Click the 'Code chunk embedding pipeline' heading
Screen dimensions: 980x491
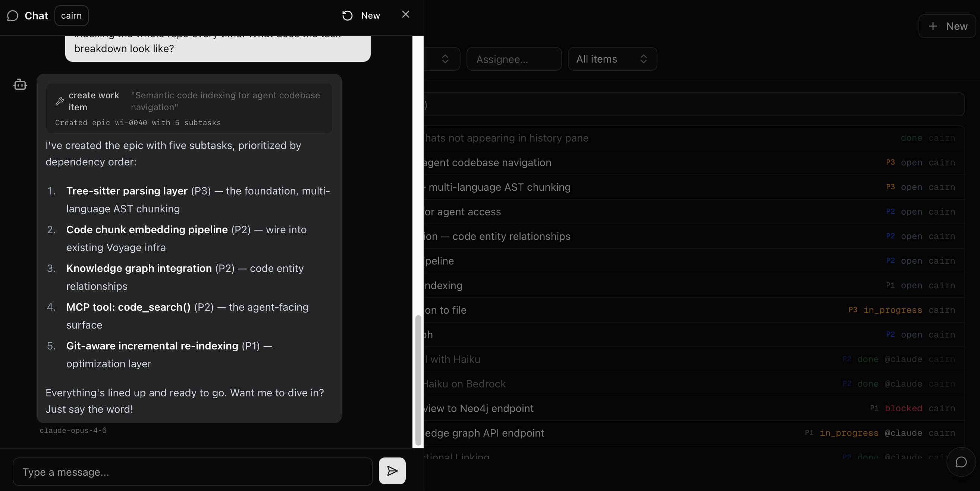[147, 229]
